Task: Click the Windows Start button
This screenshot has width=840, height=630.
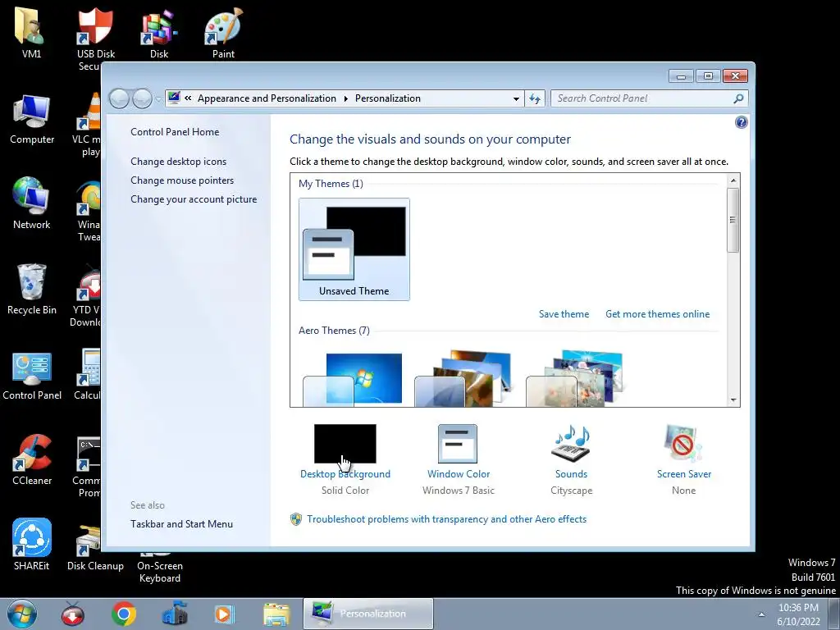Action: [22, 614]
